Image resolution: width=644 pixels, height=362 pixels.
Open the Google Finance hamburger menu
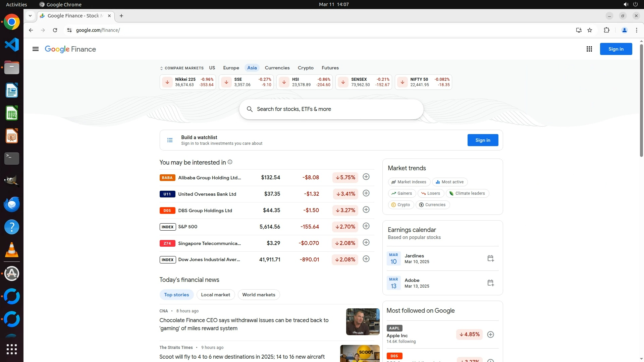(36, 49)
